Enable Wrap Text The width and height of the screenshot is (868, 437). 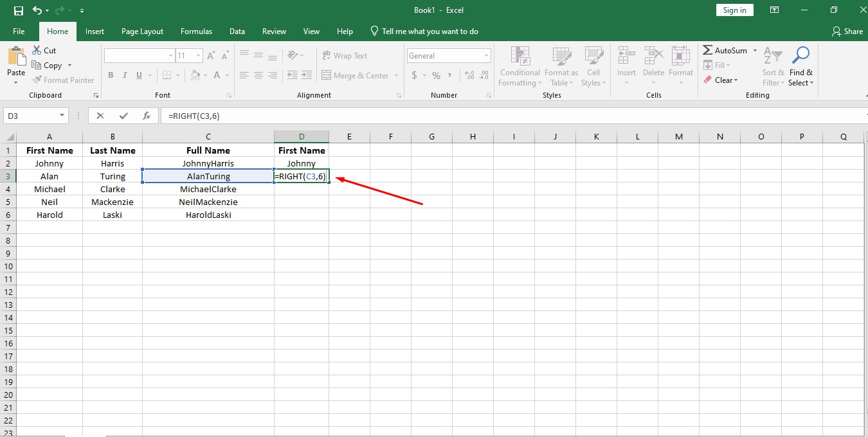(350, 55)
